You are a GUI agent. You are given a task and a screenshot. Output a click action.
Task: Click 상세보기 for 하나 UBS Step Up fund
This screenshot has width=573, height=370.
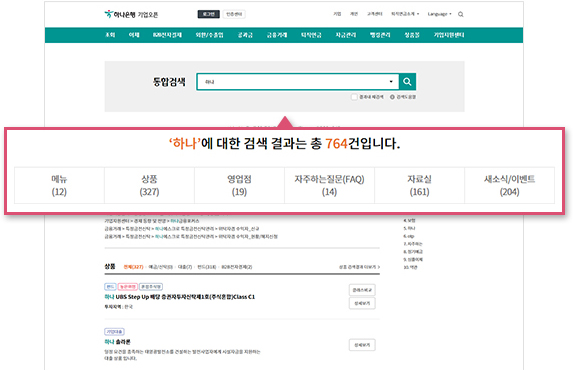tap(362, 303)
